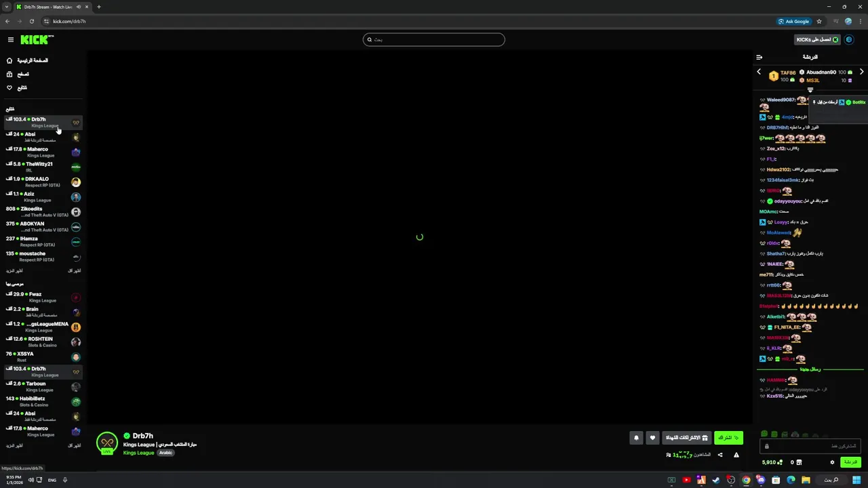
Task: Toggle stream notifications bell
Action: click(x=636, y=438)
